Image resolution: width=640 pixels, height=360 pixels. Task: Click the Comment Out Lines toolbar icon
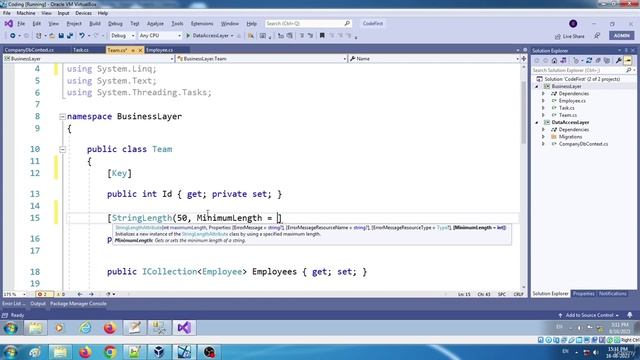click(302, 36)
